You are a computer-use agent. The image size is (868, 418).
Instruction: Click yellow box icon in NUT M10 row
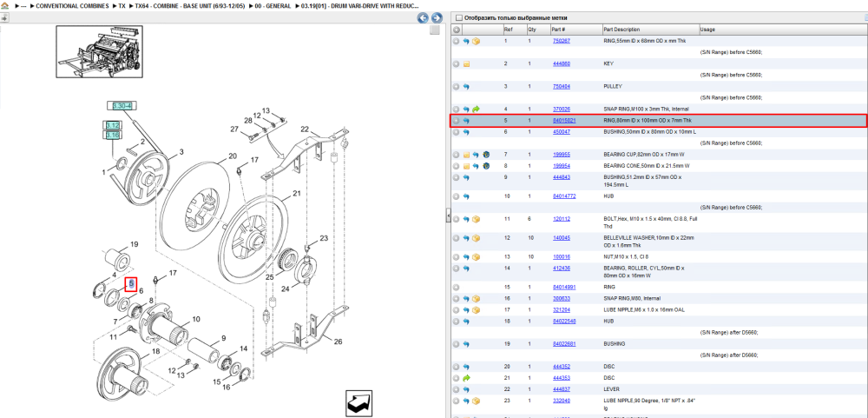coord(476,256)
